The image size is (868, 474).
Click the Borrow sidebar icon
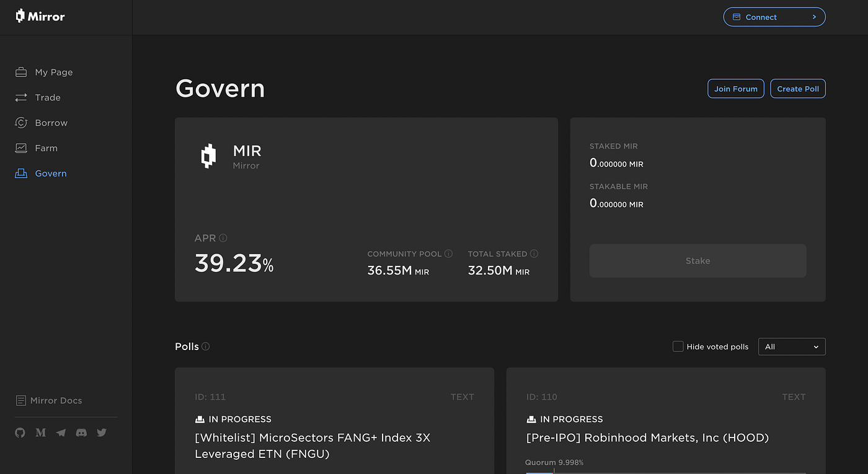click(21, 123)
